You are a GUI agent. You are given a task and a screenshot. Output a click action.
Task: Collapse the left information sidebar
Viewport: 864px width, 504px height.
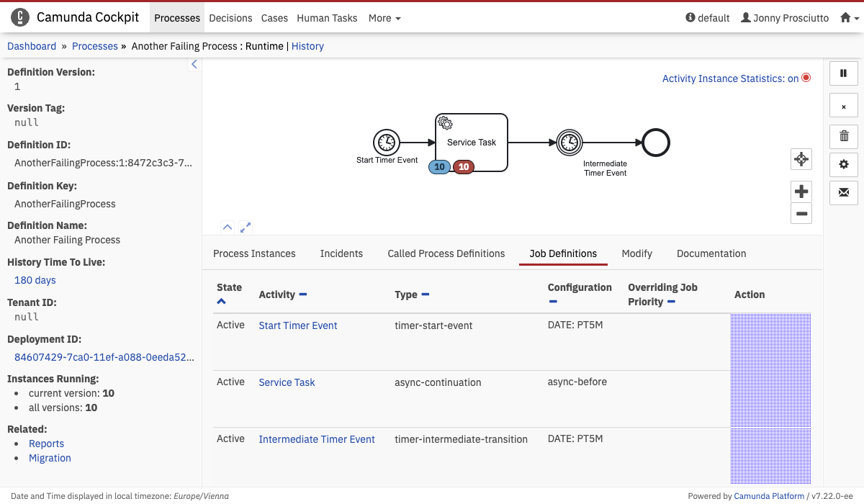pos(194,65)
